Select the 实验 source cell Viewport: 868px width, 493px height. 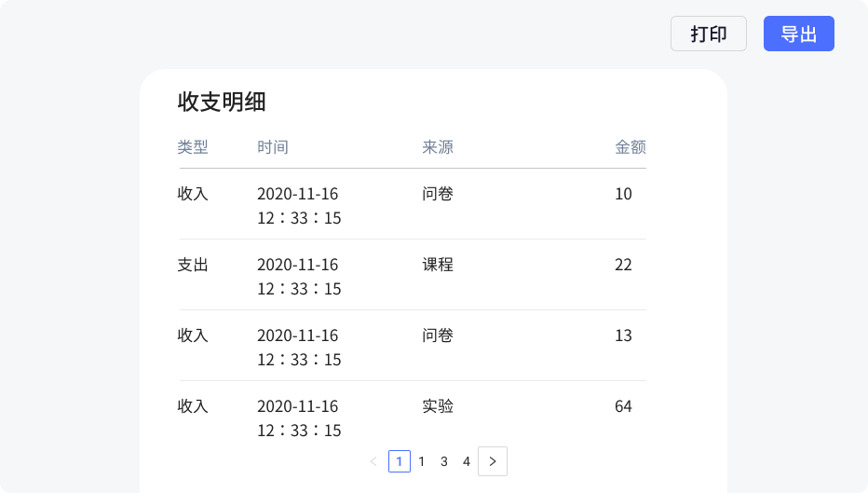click(x=438, y=406)
